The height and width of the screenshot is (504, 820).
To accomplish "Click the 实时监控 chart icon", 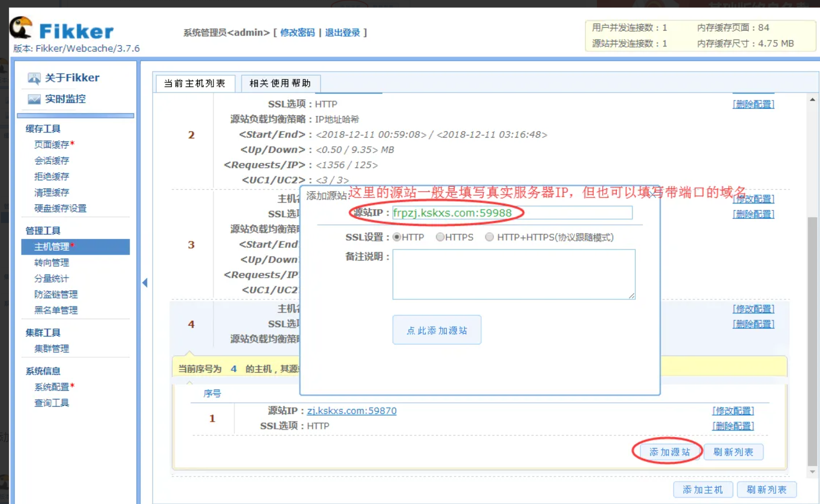I will 34,99.
